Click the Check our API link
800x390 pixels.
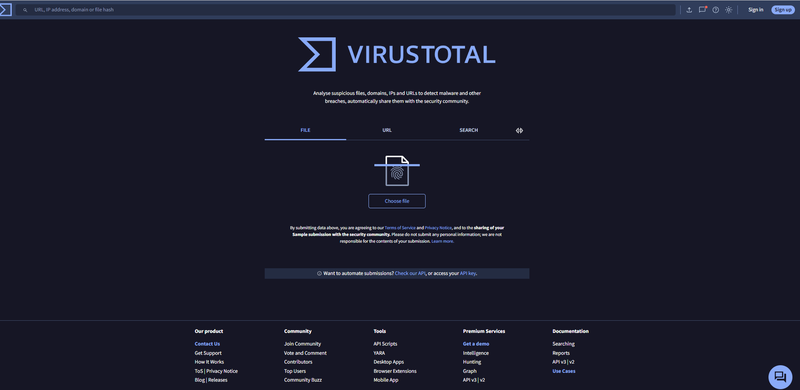pos(410,274)
